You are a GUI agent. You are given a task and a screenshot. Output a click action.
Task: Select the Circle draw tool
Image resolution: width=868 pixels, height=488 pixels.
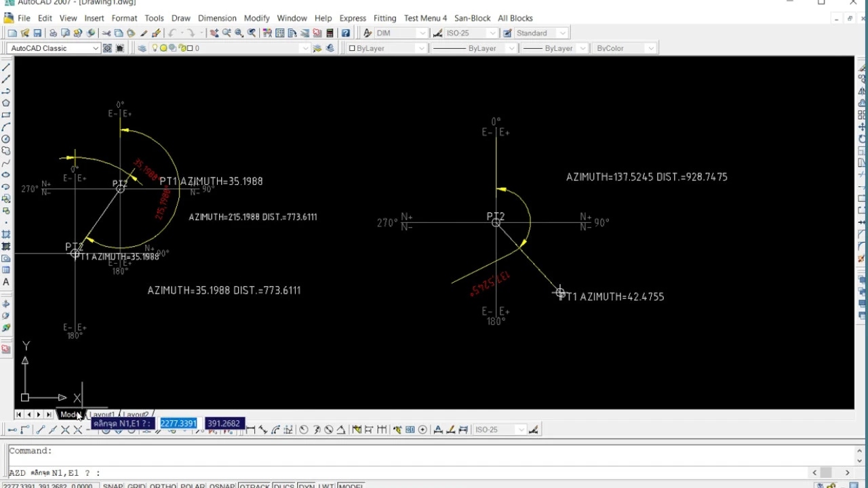point(6,139)
